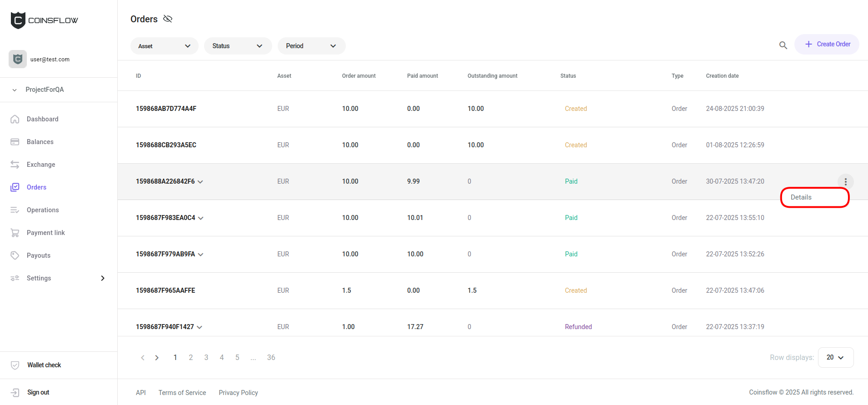The image size is (868, 405).
Task: Open the Exchange section
Action: (41, 165)
